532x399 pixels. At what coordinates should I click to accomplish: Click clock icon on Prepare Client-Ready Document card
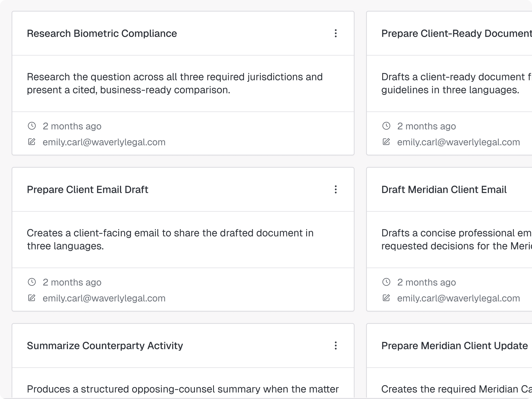point(386,126)
